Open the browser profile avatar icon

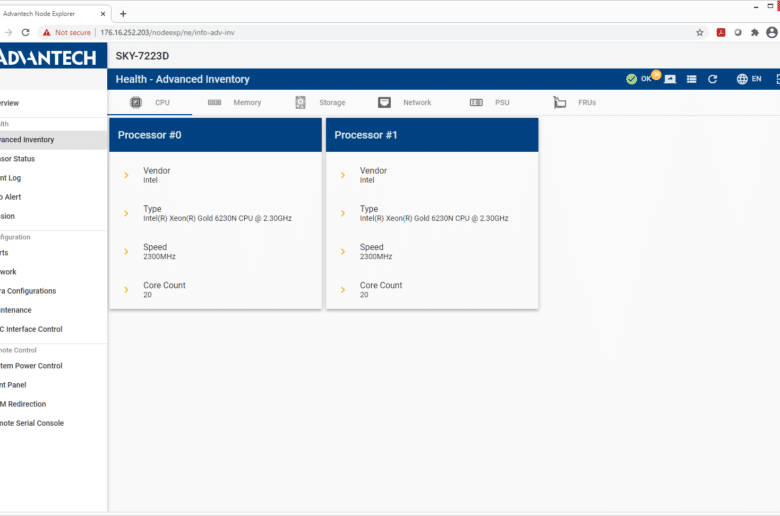point(772,32)
